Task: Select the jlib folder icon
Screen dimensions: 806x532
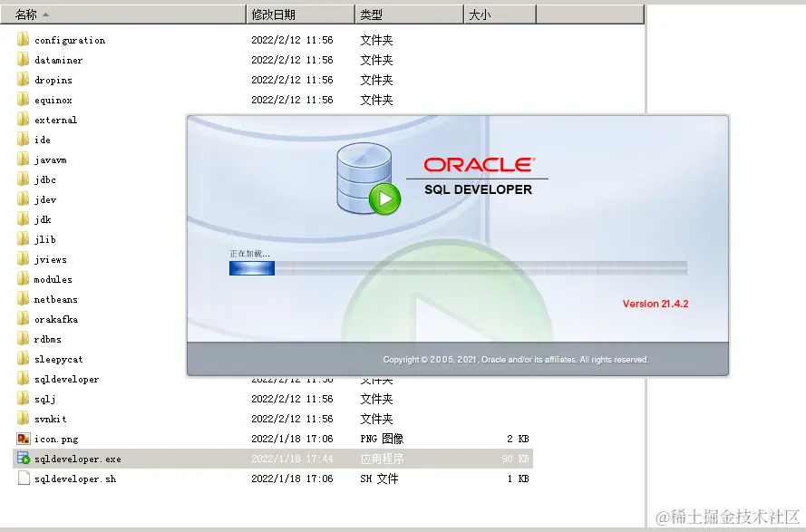Action: click(x=24, y=239)
